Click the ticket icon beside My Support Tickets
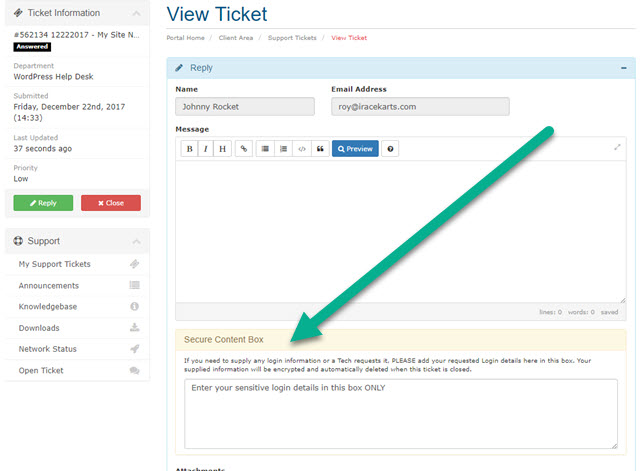The image size is (640, 471). [135, 264]
